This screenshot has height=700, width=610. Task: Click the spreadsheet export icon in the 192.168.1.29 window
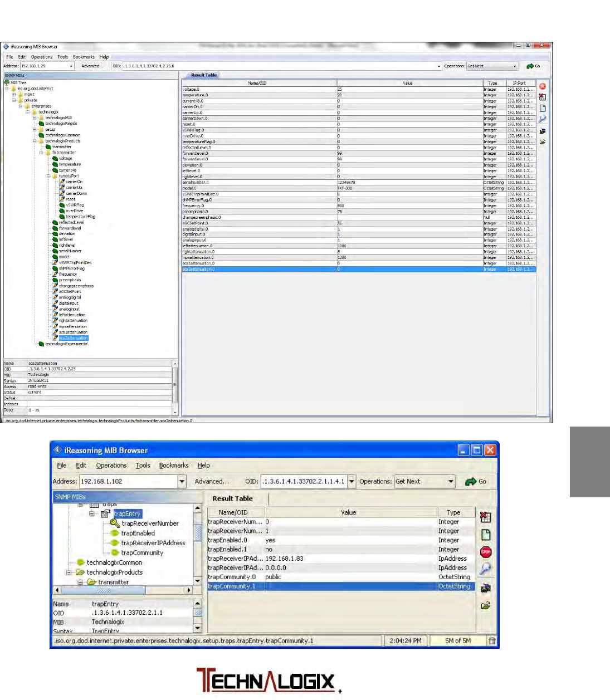click(x=543, y=97)
